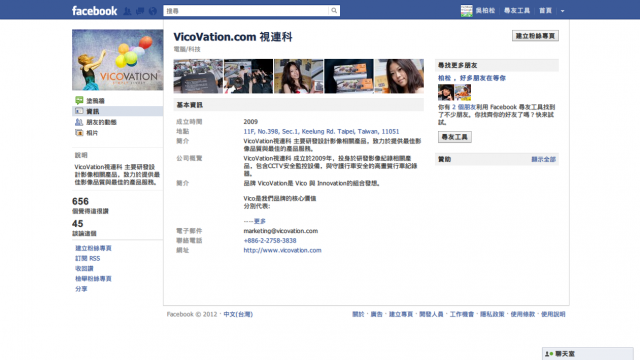Image resolution: width=640 pixels, height=360 pixels.
Task: Click the 45 talking about this count
Action: click(x=78, y=224)
